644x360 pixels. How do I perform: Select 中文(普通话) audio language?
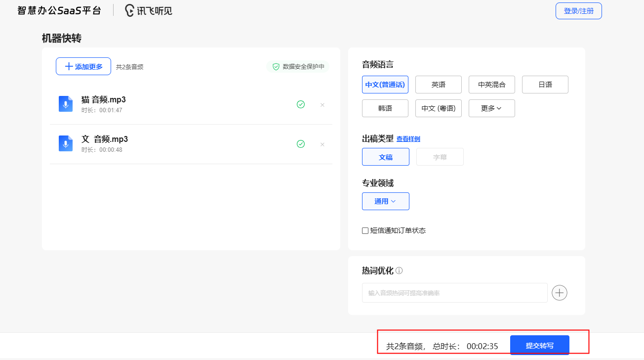[385, 85]
